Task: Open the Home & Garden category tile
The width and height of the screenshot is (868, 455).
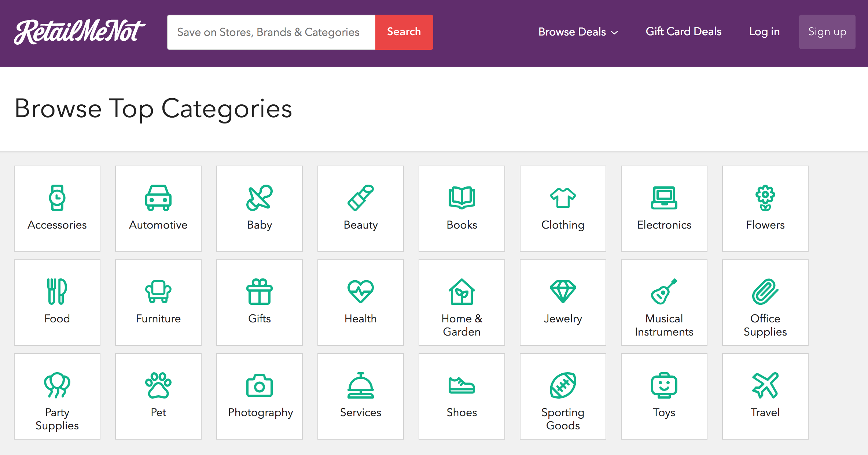Action: click(461, 303)
